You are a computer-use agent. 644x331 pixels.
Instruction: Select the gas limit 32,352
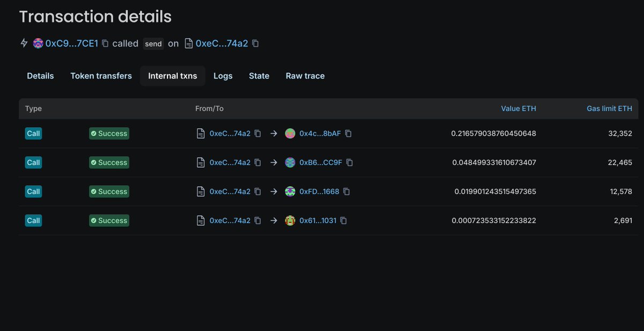pos(620,134)
